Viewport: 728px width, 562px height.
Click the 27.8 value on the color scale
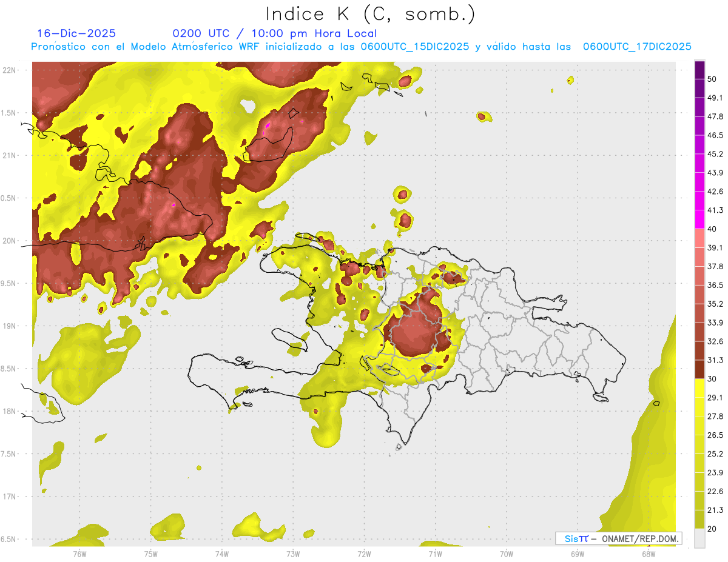[x=715, y=416]
